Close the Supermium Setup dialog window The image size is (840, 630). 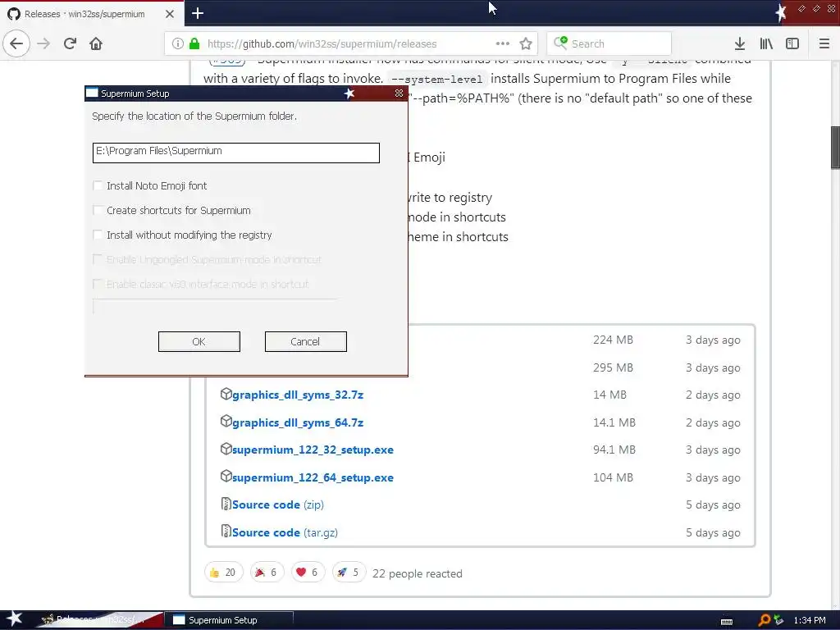tap(399, 94)
